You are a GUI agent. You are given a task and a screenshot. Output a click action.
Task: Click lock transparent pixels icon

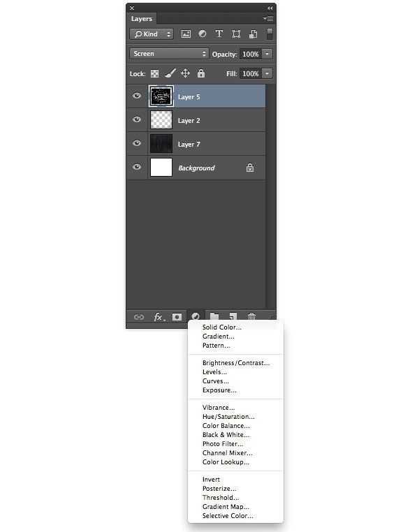tap(155, 73)
